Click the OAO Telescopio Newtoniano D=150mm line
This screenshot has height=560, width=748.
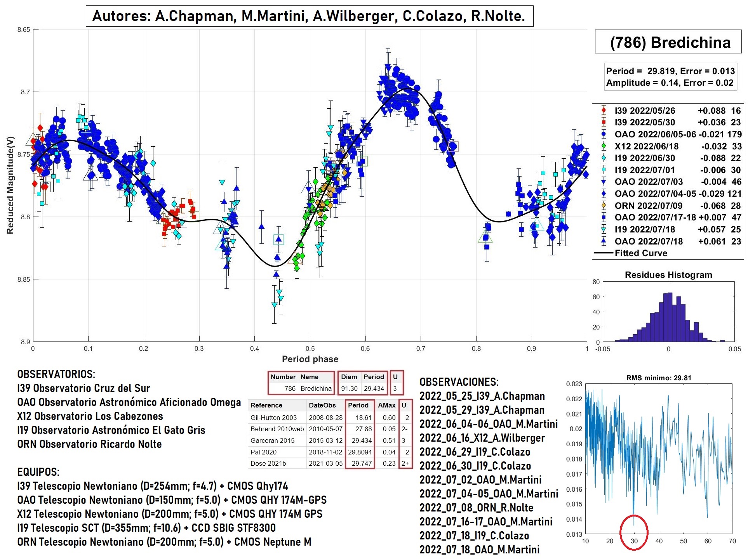point(172,500)
